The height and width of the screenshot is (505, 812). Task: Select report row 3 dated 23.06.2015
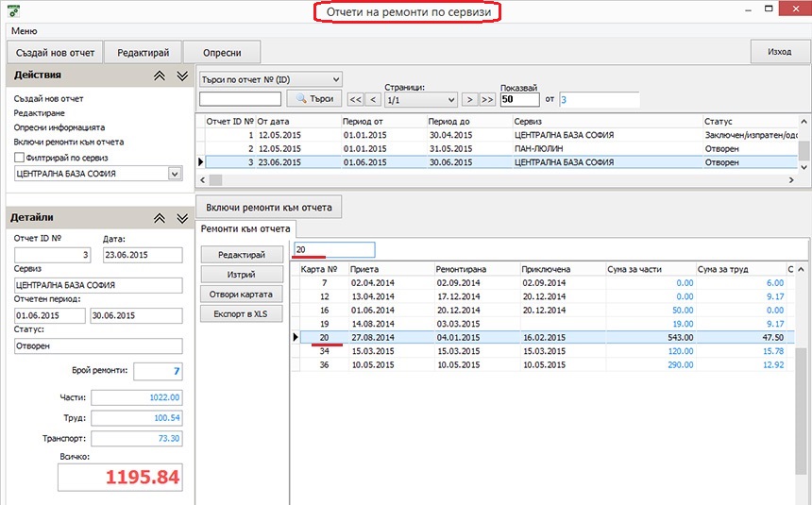[x=500, y=162]
